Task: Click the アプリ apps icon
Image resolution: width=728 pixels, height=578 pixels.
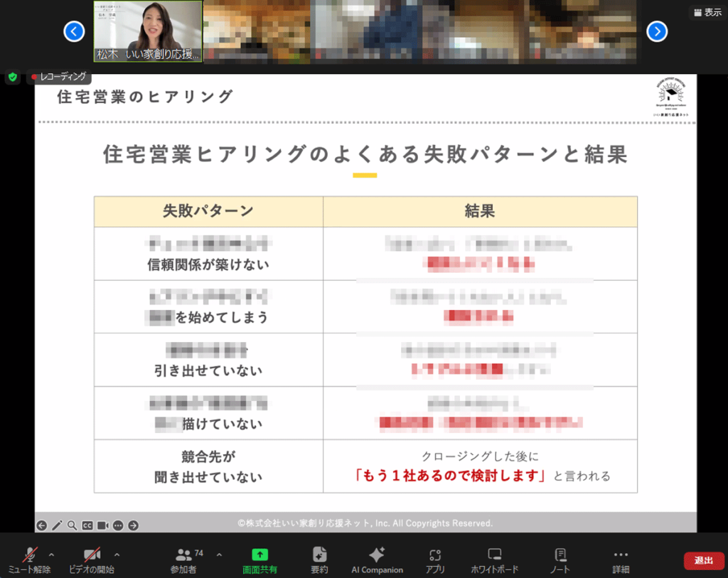Action: click(435, 560)
